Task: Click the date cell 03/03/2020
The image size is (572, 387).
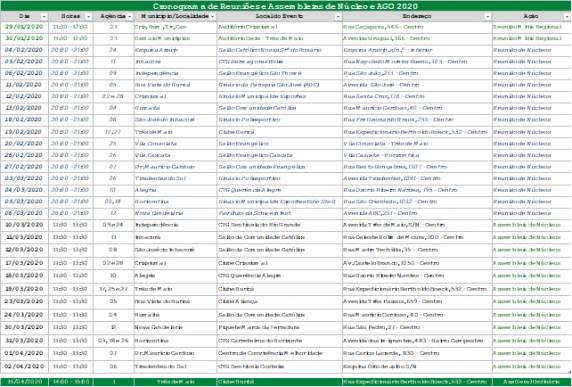Action: pyautogui.click(x=24, y=178)
